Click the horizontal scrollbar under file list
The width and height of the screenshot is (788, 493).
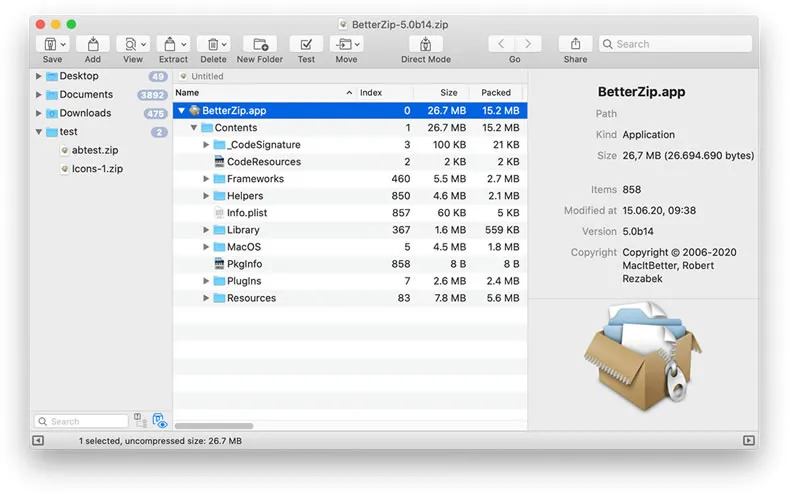[x=214, y=426]
